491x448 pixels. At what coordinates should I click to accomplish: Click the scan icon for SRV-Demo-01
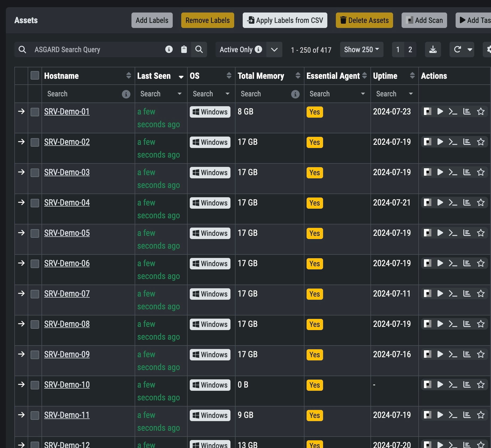[427, 111]
